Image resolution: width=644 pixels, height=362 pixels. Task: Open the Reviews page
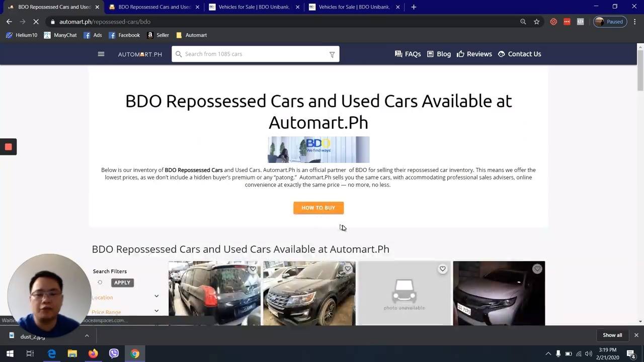pos(474,54)
